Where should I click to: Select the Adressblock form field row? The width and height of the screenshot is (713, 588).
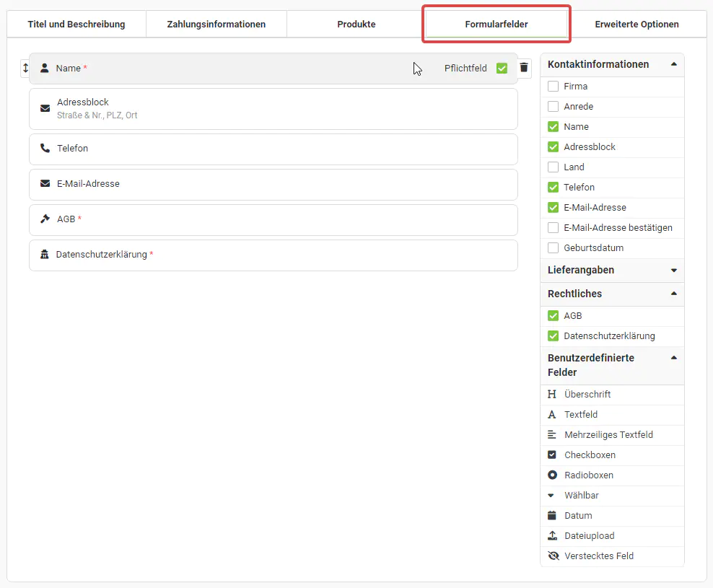(273, 108)
